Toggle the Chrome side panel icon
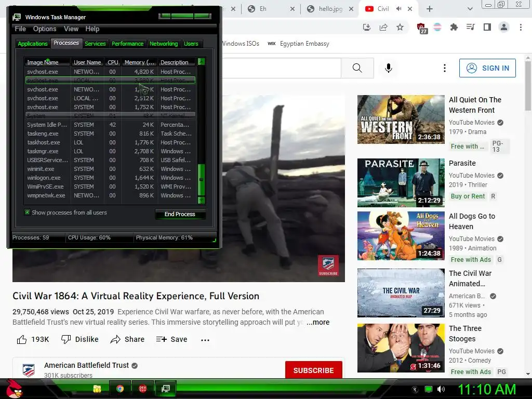 [x=487, y=27]
